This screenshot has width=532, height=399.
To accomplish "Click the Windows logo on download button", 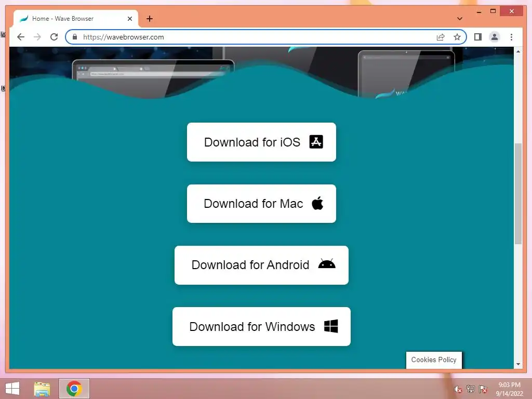I will tap(331, 326).
